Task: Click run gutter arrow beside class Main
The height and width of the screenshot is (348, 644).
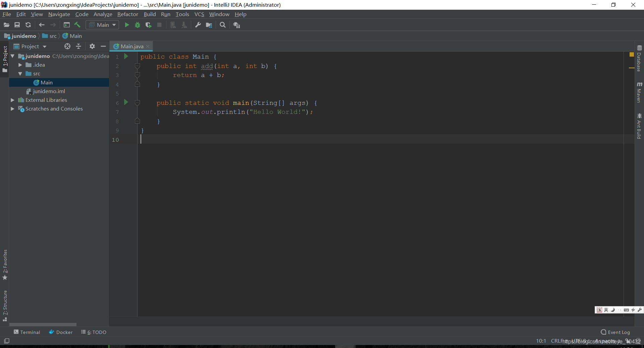Action: click(x=126, y=56)
